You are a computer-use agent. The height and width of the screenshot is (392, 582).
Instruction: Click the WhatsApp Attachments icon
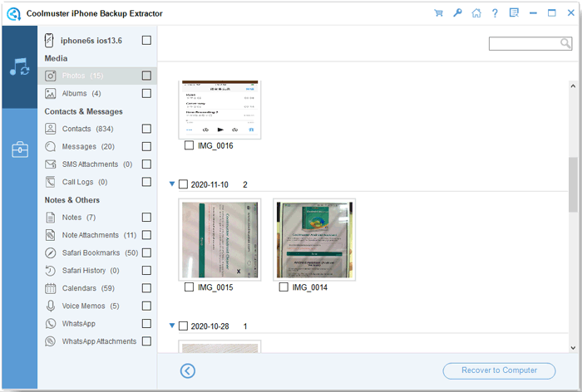51,341
